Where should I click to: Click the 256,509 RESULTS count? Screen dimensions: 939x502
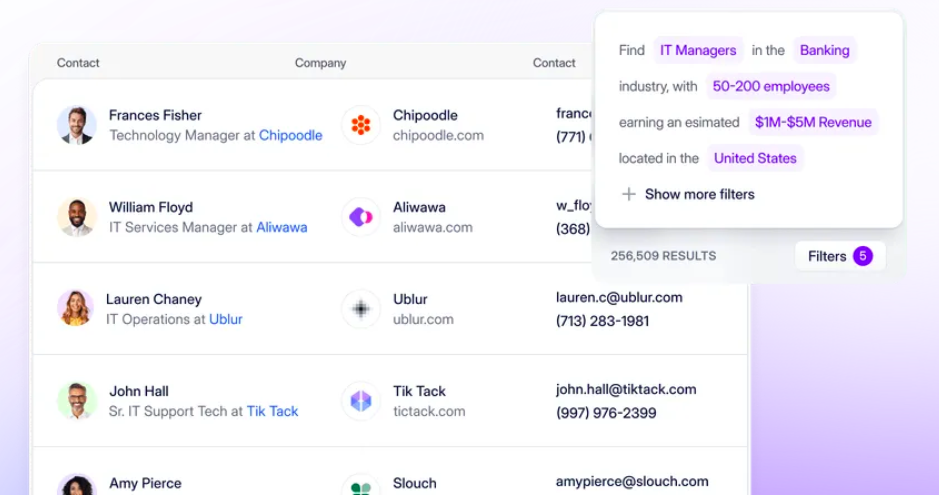click(x=664, y=256)
